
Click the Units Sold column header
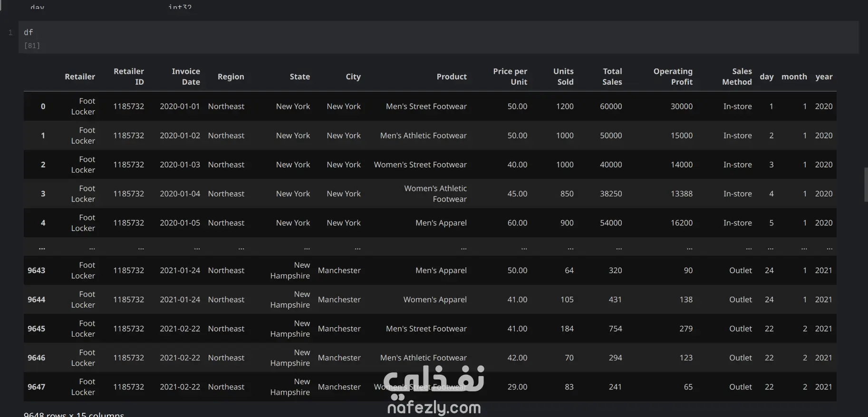pos(563,77)
